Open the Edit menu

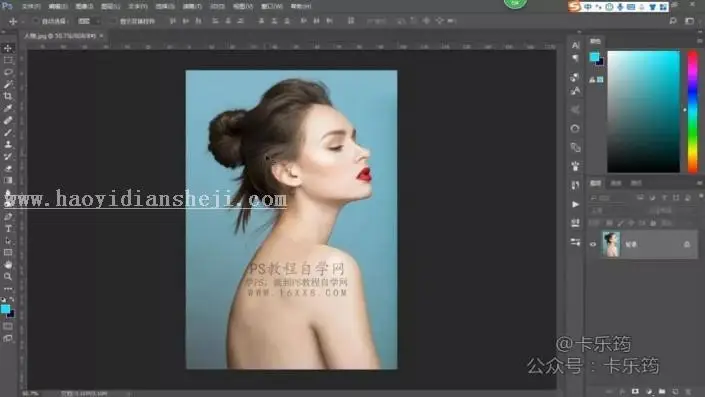click(58, 7)
